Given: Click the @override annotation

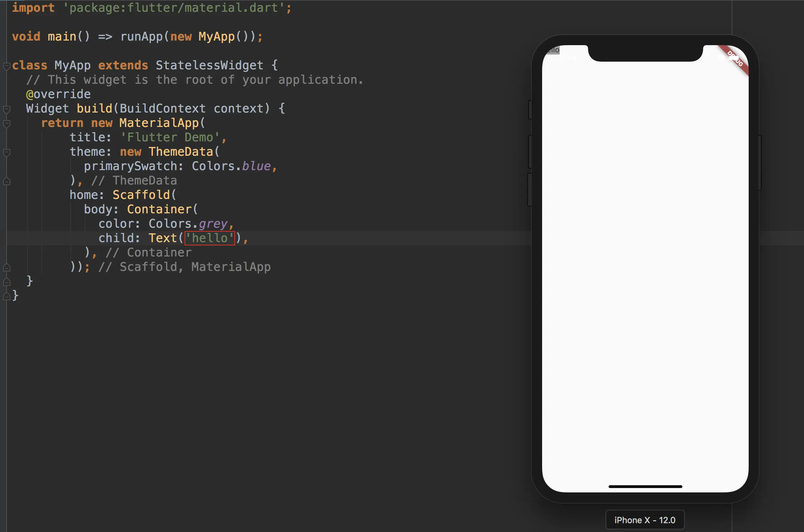Looking at the screenshot, I should [58, 94].
